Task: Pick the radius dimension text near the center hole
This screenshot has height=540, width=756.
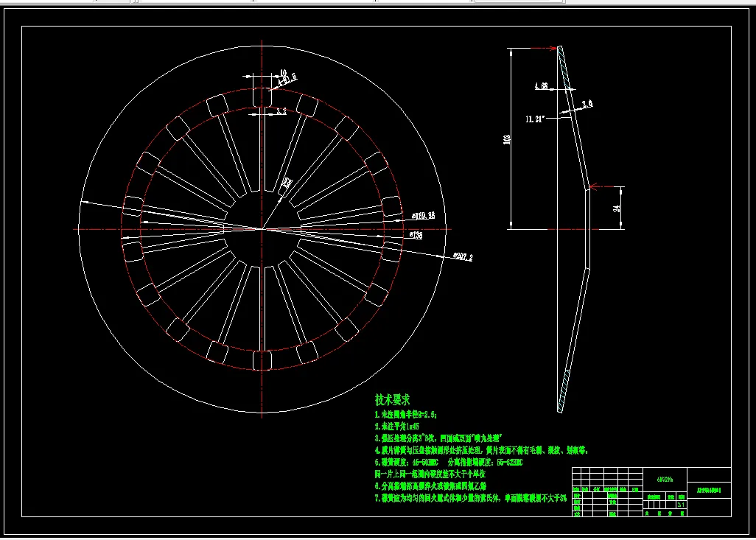Action: [287, 183]
